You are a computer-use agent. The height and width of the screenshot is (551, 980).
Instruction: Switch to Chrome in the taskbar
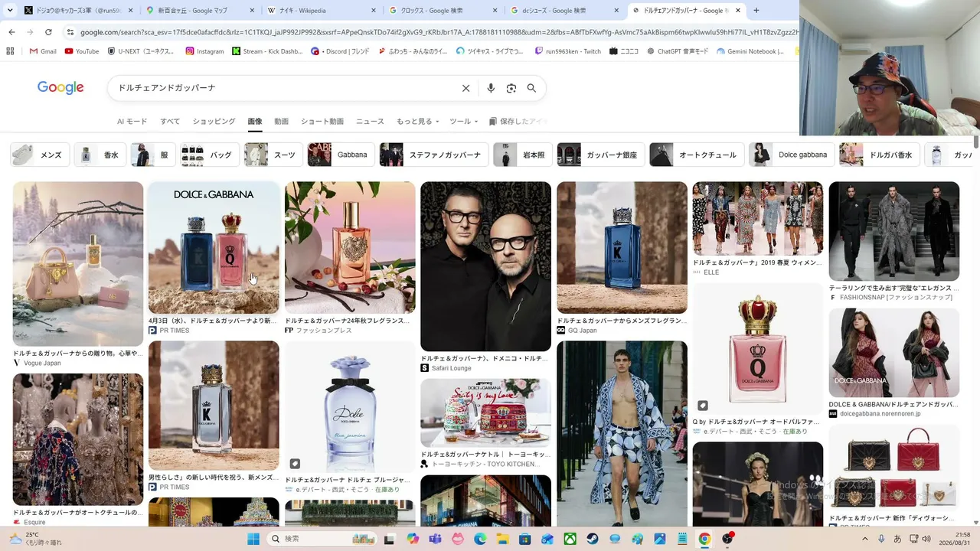(704, 539)
